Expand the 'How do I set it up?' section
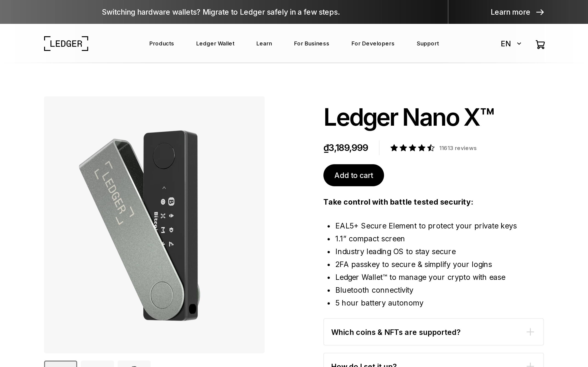Screen dimensions: 588x367 433,360
